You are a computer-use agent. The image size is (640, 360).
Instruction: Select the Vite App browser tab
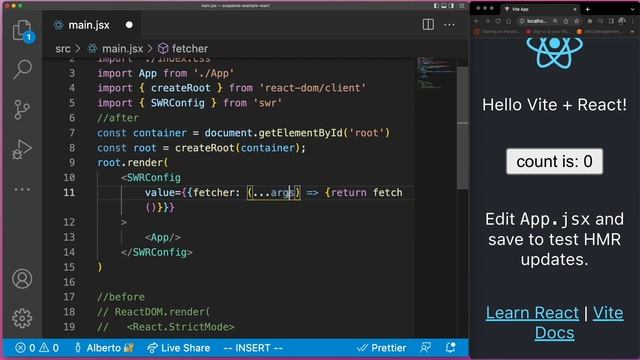[541, 9]
